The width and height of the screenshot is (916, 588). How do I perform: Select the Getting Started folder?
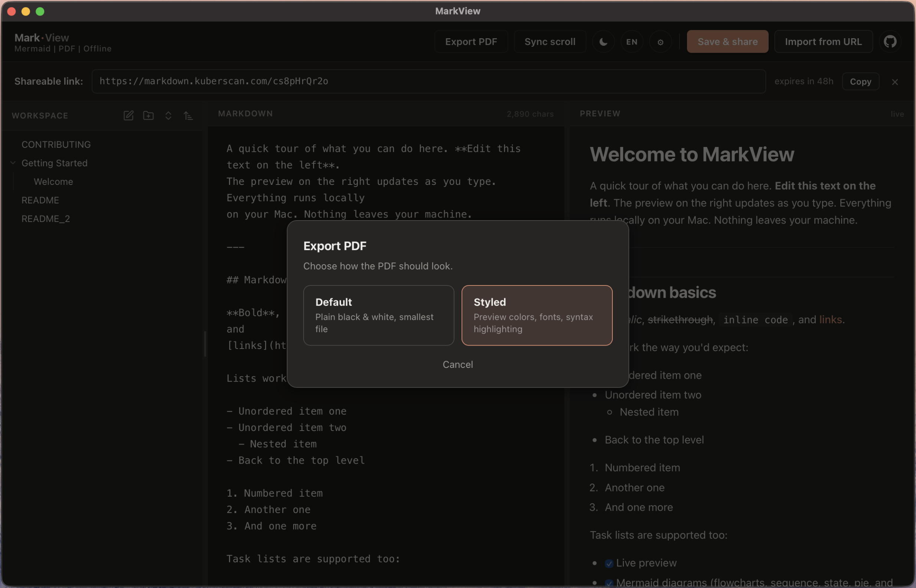(x=55, y=163)
